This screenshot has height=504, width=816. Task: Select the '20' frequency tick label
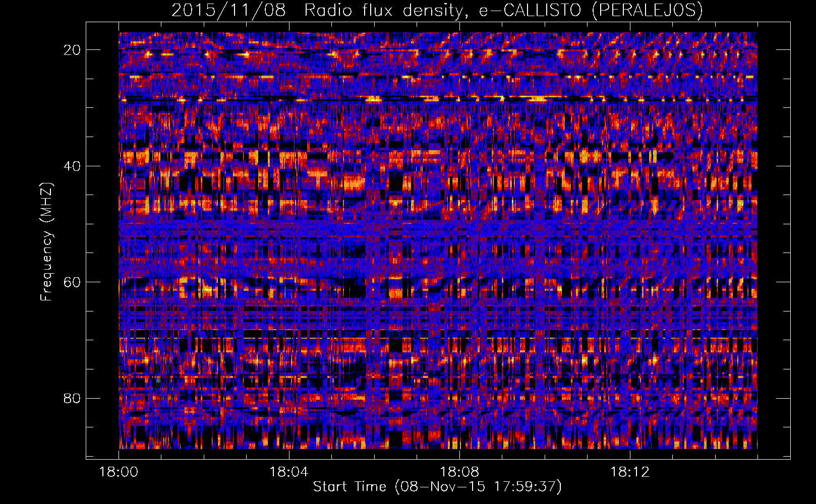pyautogui.click(x=73, y=50)
